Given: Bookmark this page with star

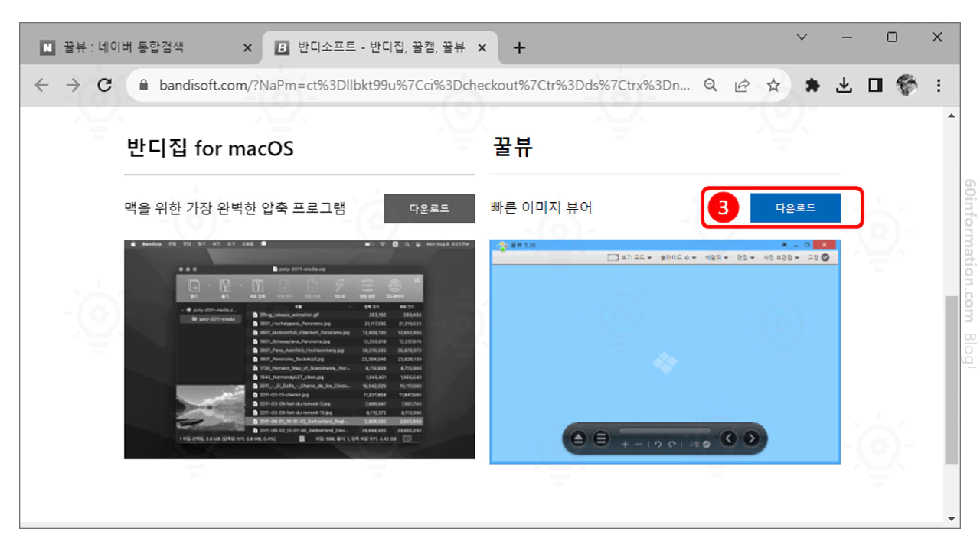Looking at the screenshot, I should click(x=773, y=85).
